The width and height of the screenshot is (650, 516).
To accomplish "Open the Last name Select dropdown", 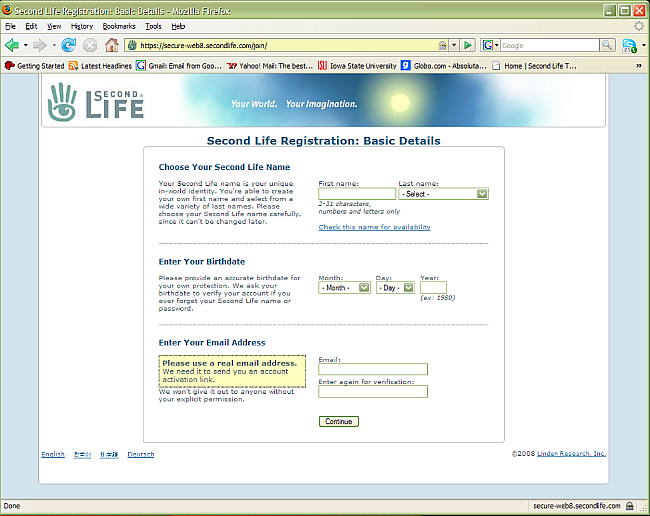I will [444, 194].
